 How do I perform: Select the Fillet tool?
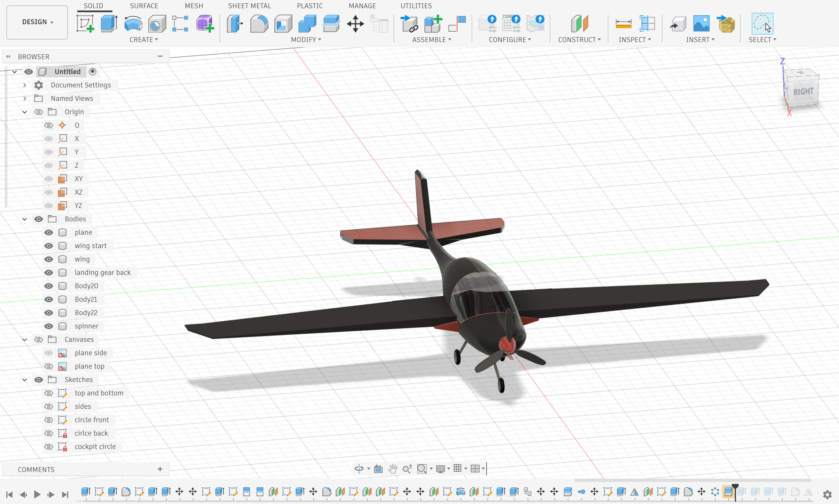[x=259, y=24]
